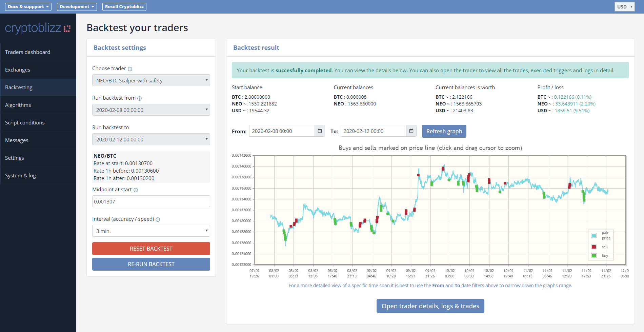This screenshot has width=644, height=332.
Task: Open the Choose trader dropdown
Action: coord(151,80)
